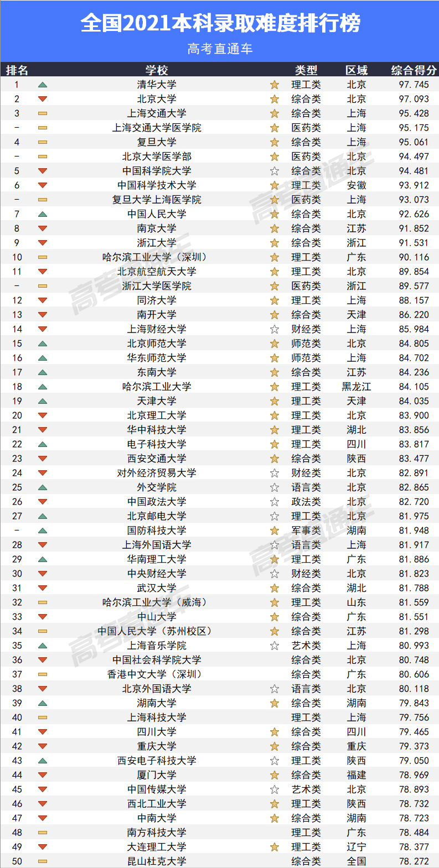
Task: Select the 辽宁 region cell
Action: pyautogui.click(x=357, y=847)
